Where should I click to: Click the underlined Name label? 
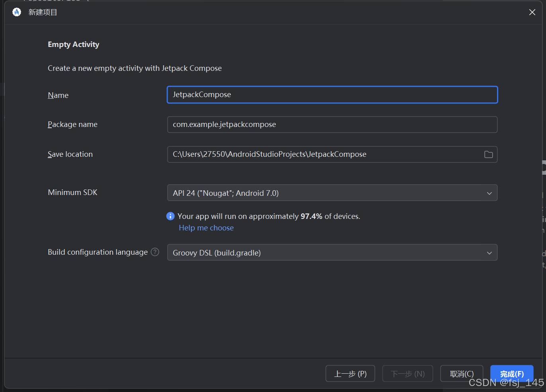[58, 95]
